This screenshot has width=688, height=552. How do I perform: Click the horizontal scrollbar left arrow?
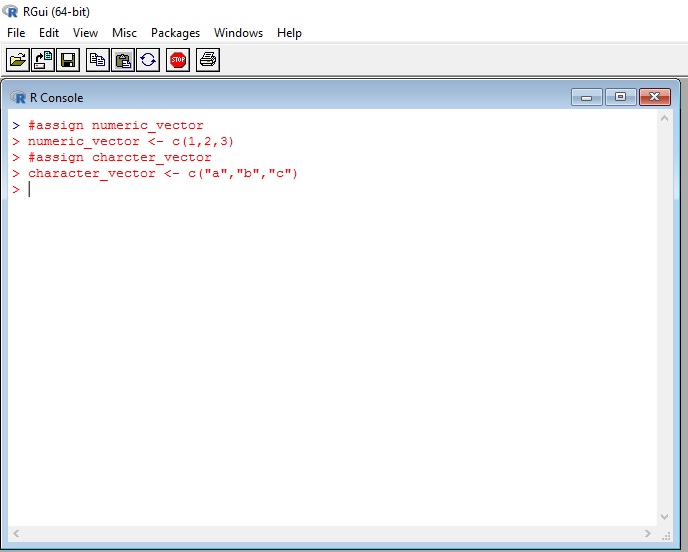click(16, 534)
